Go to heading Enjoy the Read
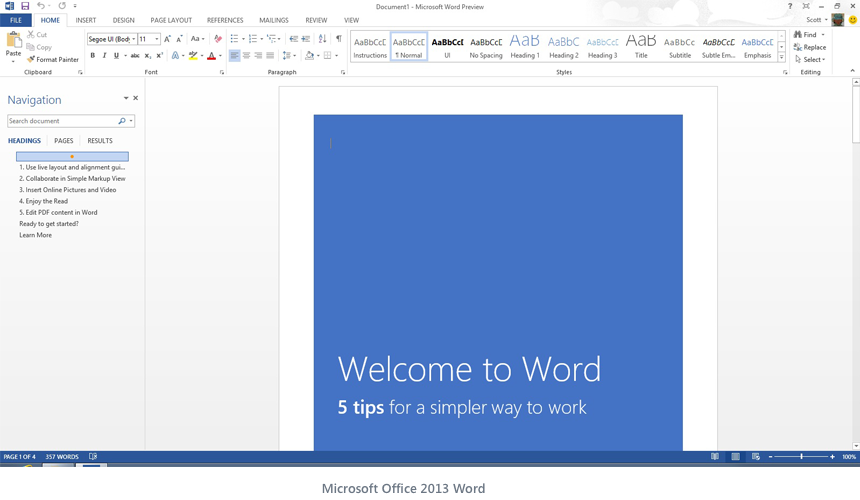Viewport: 860px width, 500px height. (x=43, y=201)
